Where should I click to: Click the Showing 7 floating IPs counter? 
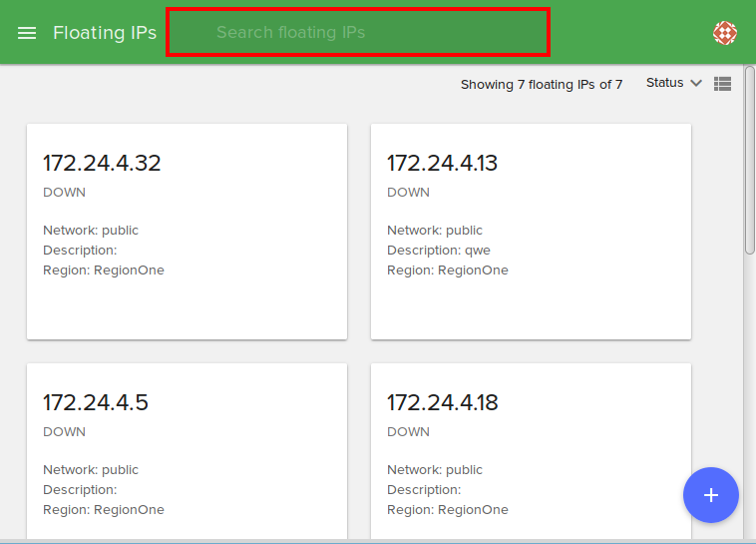point(541,85)
